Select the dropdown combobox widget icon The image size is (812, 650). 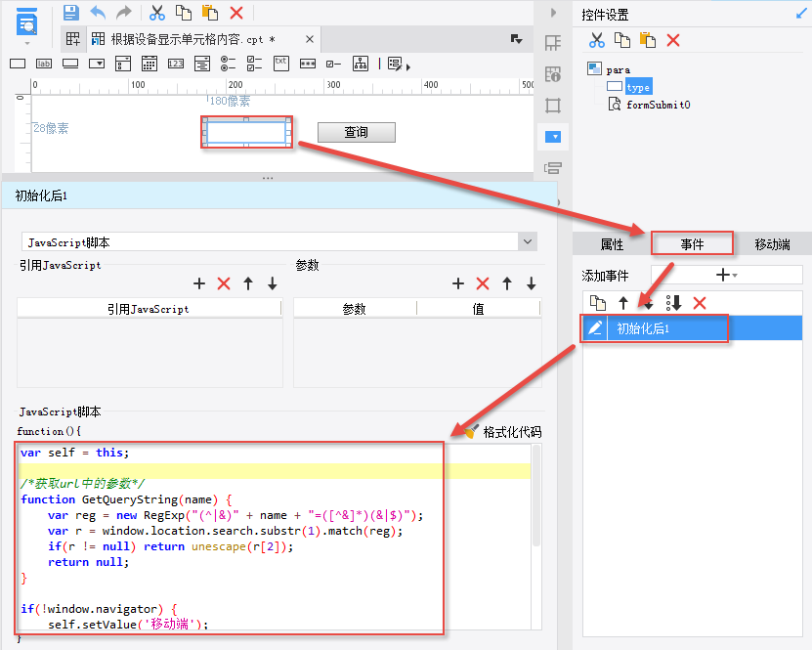pos(97,64)
